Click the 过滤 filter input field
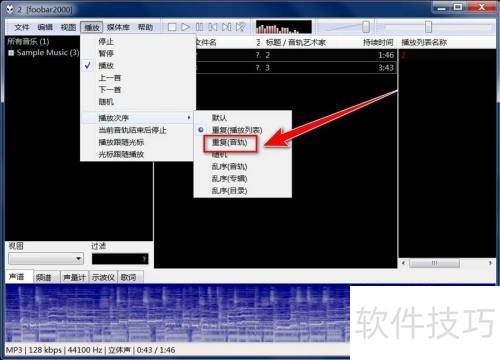The width and height of the screenshot is (500, 360). (x=120, y=259)
